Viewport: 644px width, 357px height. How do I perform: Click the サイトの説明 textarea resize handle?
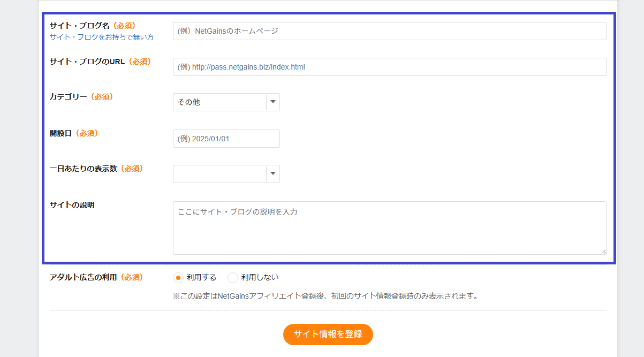(x=603, y=251)
